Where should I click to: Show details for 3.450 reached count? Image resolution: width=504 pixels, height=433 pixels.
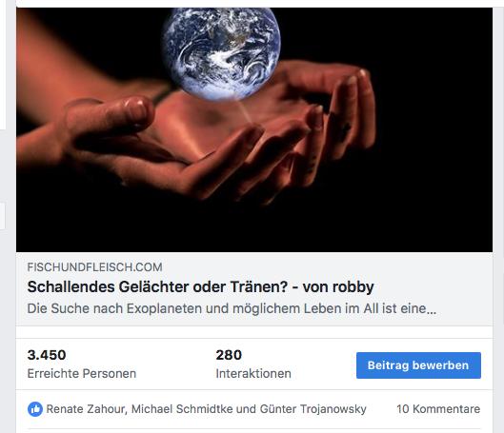pyautogui.click(x=47, y=355)
